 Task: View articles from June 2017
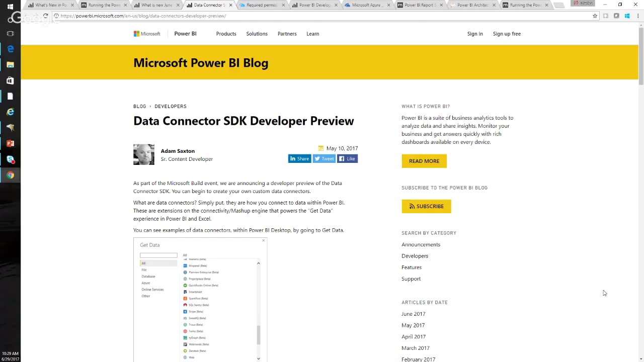tap(413, 314)
